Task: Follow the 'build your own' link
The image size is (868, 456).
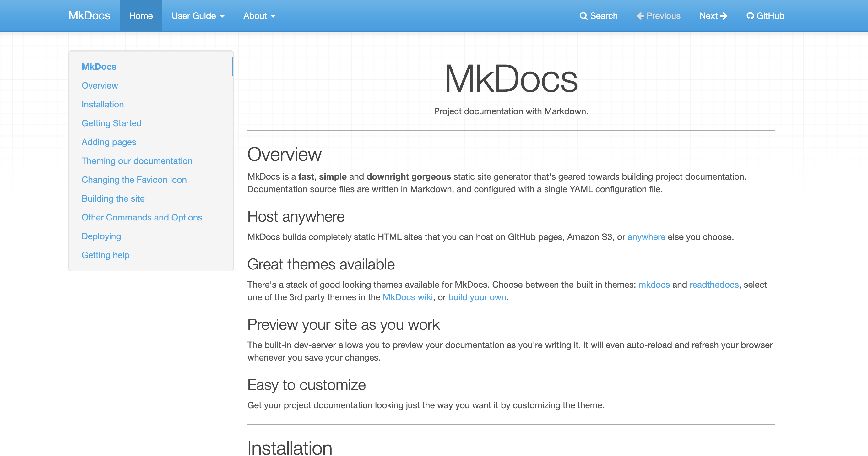Action: [477, 297]
